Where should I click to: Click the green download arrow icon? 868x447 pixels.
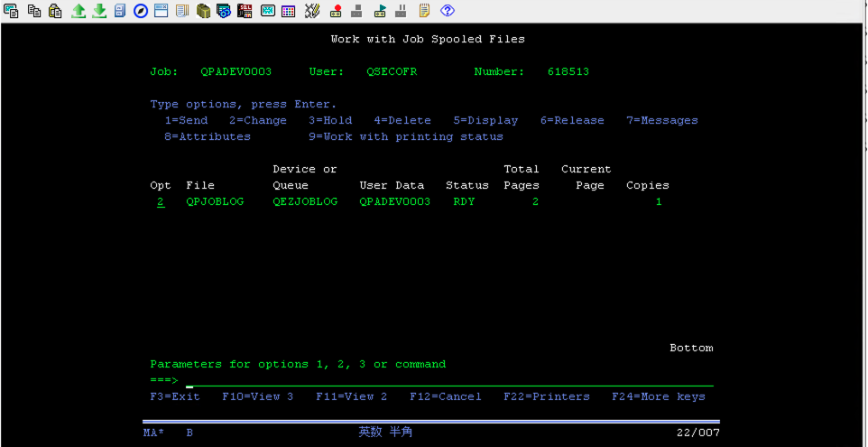click(99, 10)
